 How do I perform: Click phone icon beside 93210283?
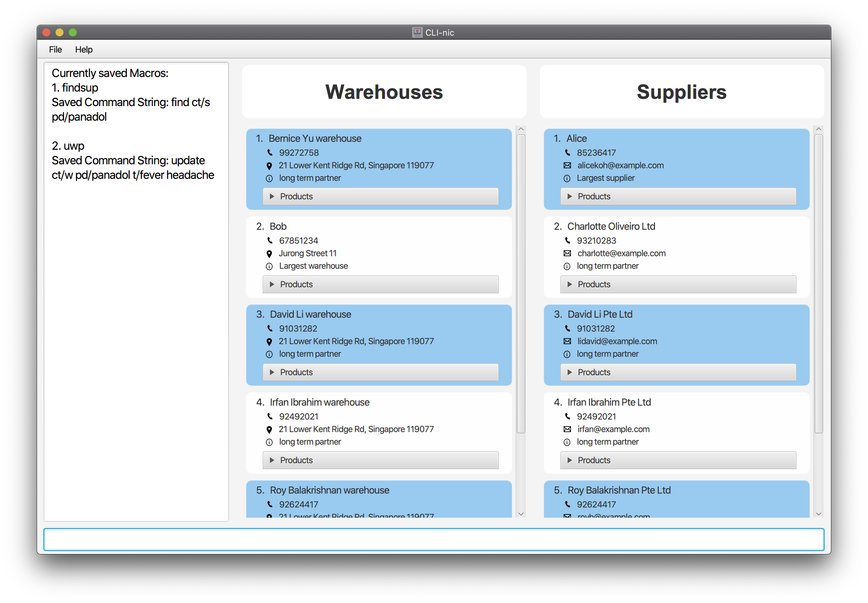567,241
